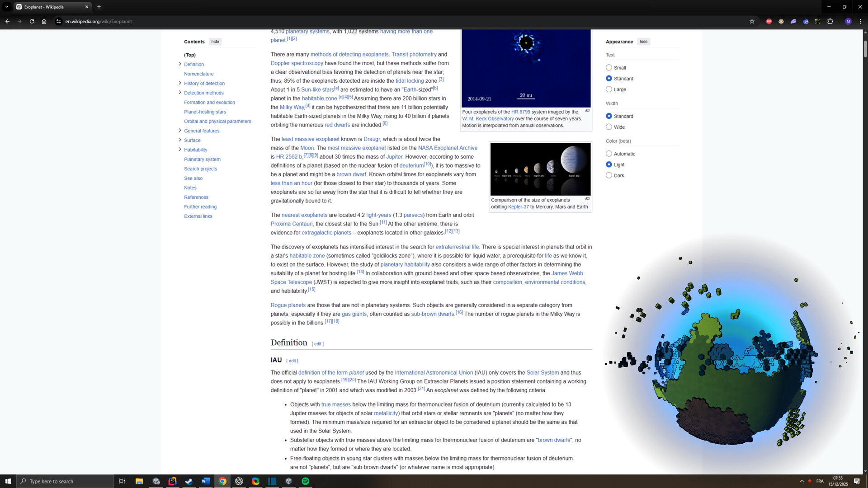Open Microsoft Word from the taskbar
Screen dimensions: 868x488
coord(206,481)
